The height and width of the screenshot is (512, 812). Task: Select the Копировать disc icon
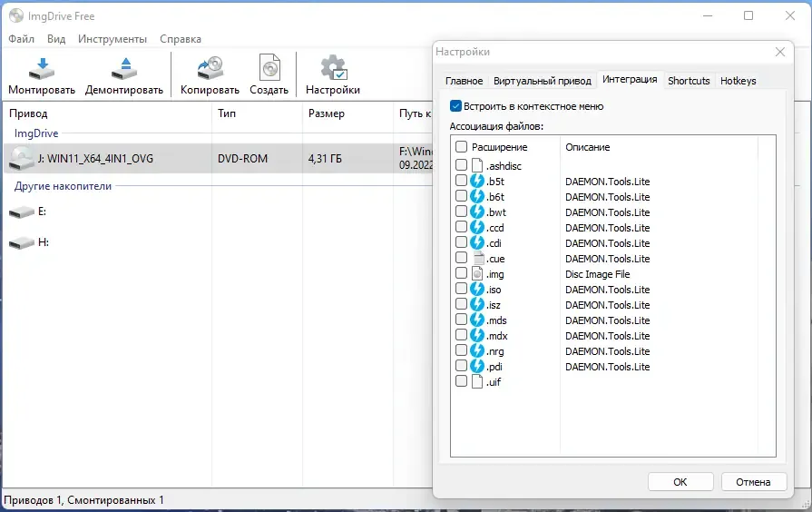210,68
